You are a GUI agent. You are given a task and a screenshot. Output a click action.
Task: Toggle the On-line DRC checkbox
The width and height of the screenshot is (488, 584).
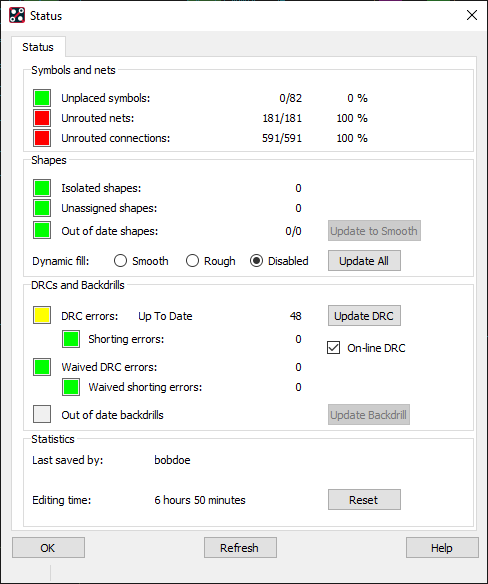pyautogui.click(x=333, y=348)
